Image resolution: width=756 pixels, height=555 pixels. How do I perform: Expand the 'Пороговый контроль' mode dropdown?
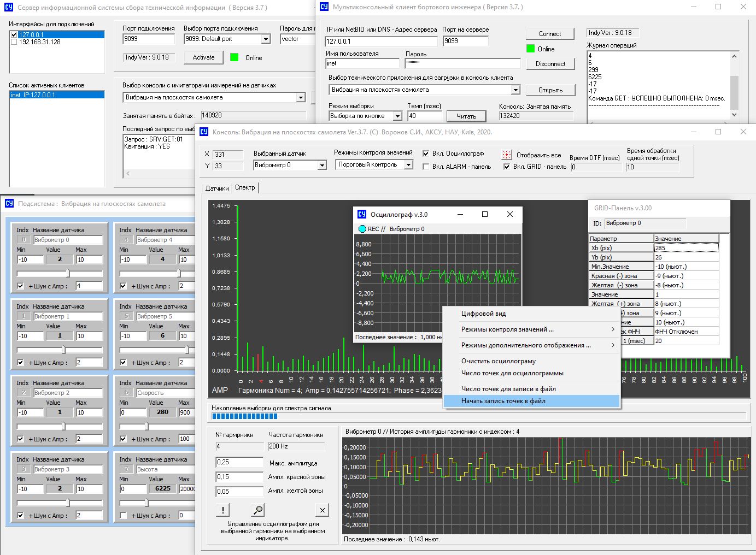[x=408, y=164]
